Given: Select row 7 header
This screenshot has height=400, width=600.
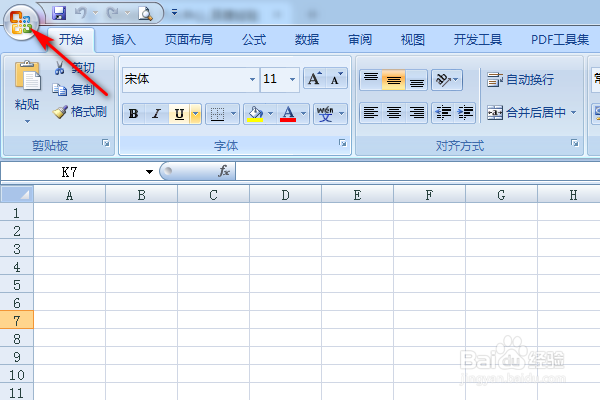Looking at the screenshot, I should [x=16, y=320].
